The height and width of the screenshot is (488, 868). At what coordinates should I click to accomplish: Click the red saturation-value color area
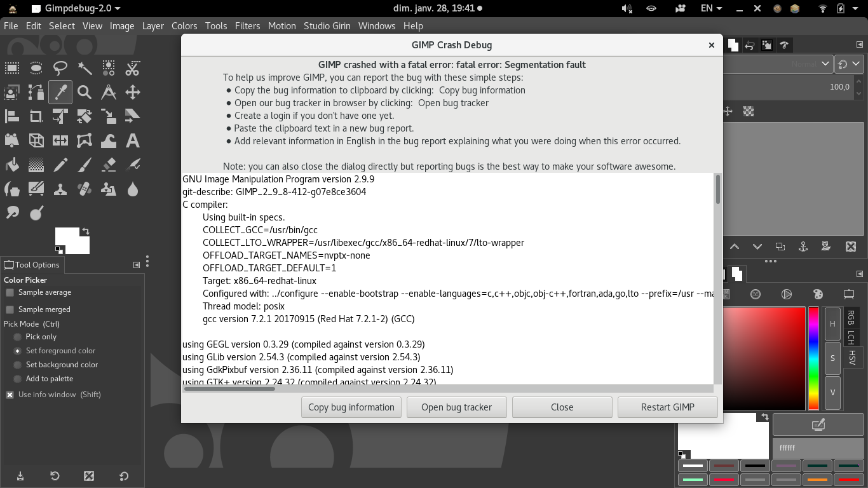[x=764, y=359]
